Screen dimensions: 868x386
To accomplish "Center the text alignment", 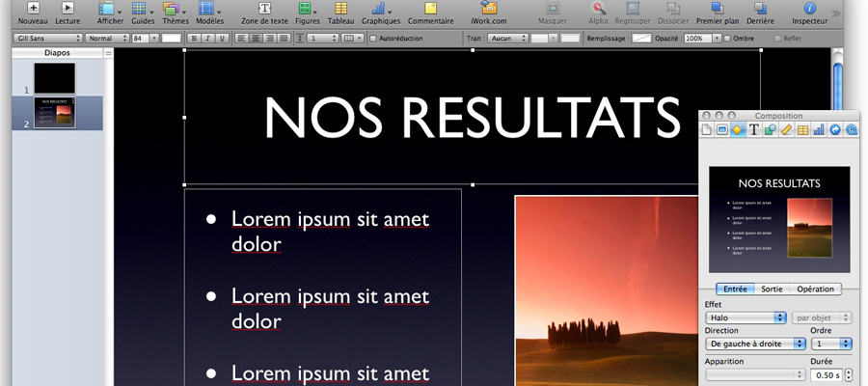I will pyautogui.click(x=256, y=39).
